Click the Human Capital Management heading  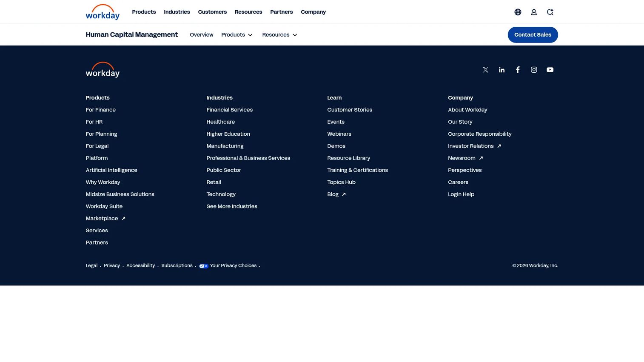pyautogui.click(x=132, y=35)
